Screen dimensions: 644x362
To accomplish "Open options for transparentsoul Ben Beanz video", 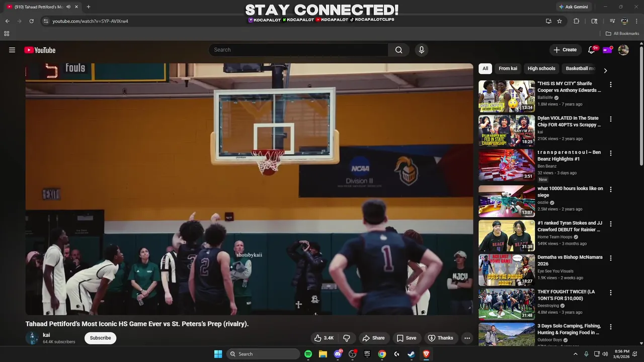I will click(x=611, y=154).
